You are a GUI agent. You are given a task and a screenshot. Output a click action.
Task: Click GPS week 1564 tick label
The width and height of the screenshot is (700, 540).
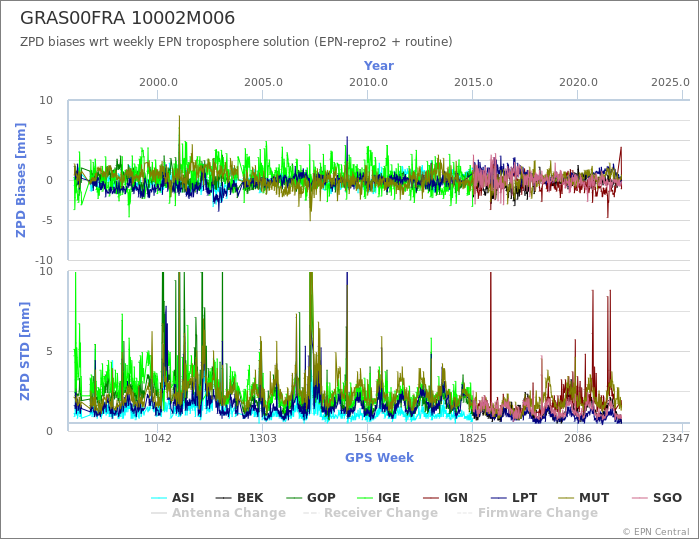[x=368, y=438]
